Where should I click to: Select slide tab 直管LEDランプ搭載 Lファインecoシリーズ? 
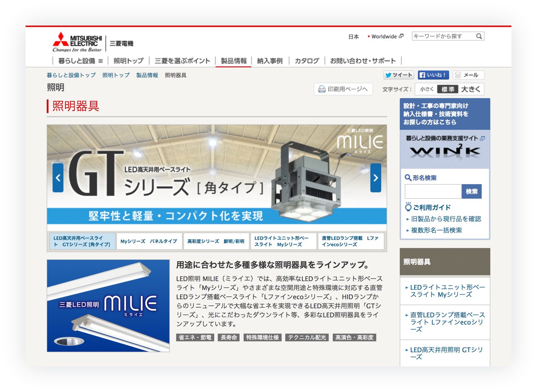pyautogui.click(x=351, y=241)
